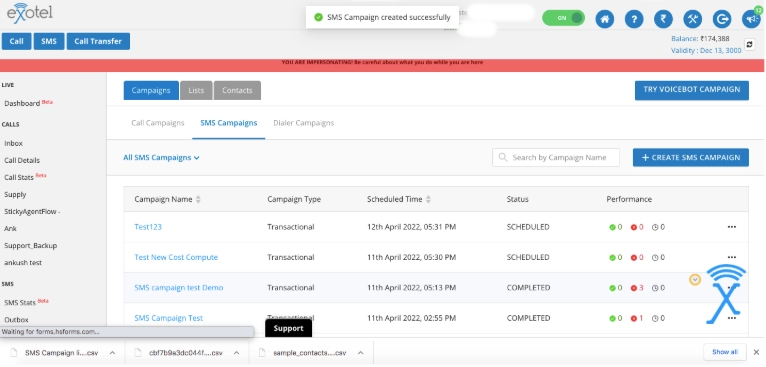Click the Balance ₹174,388 text
Image resolution: width=766 pixels, height=367 pixels.
point(700,39)
